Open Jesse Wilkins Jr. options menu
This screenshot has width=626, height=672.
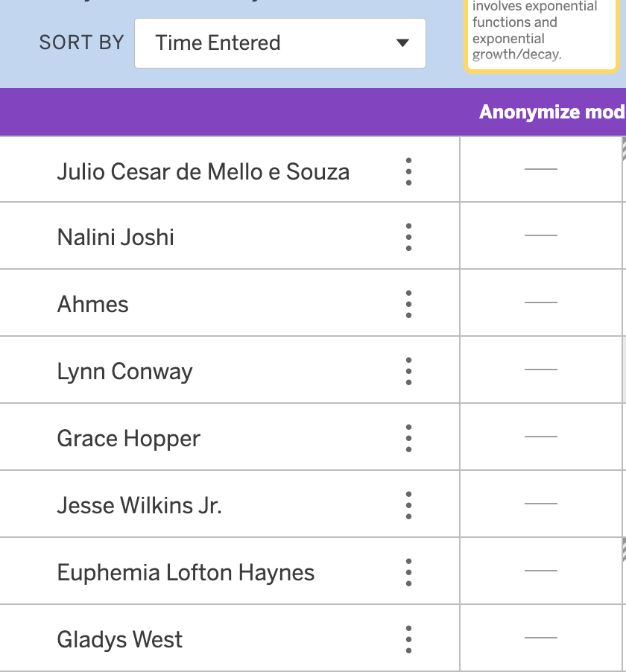point(408,505)
